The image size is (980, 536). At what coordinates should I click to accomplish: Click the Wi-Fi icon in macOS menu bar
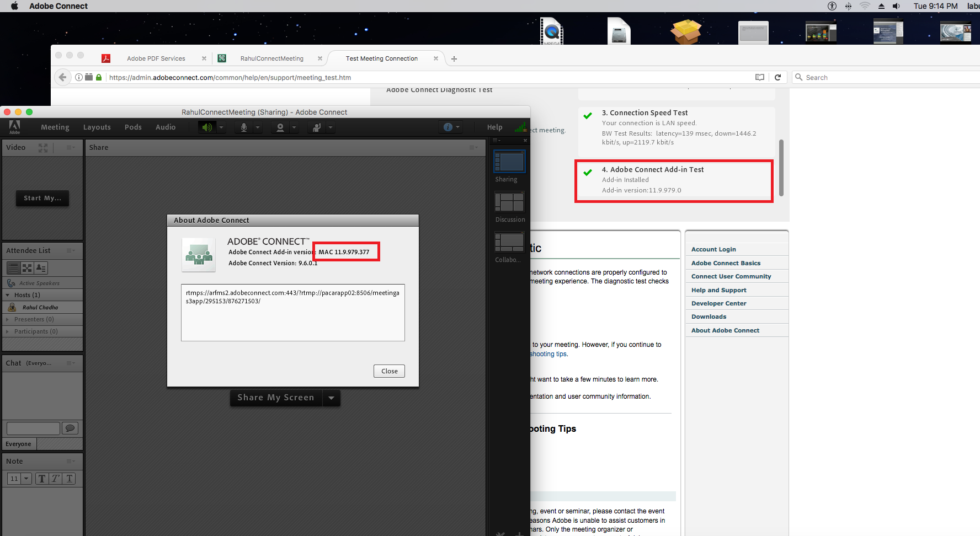coord(865,6)
